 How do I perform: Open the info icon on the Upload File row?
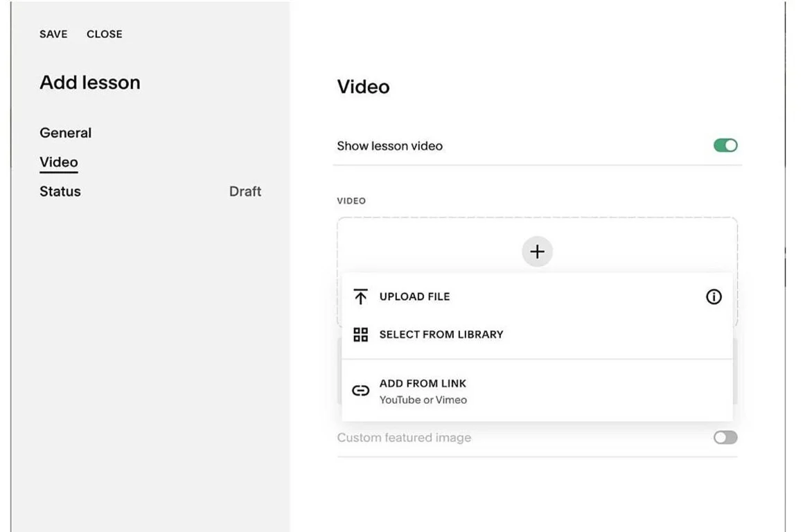[714, 296]
